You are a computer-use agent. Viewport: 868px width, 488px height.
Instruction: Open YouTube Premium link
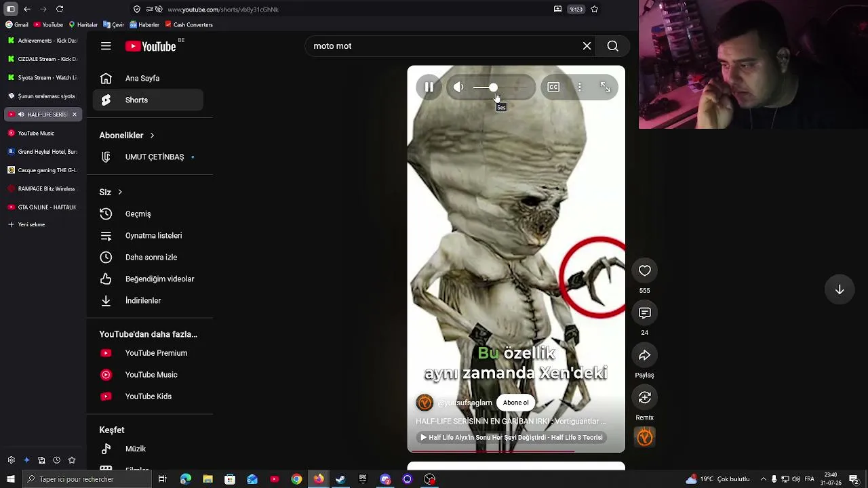coord(148,353)
